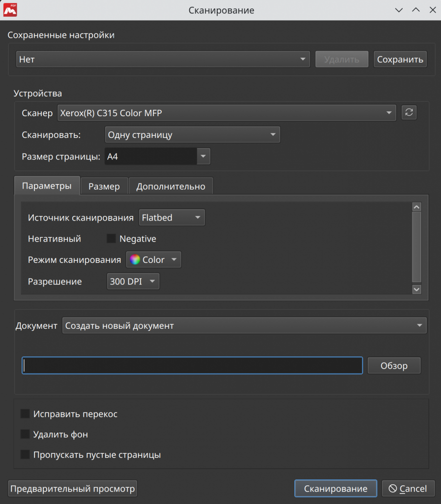441x504 pixels.
Task: Click the Обзор browse button
Action: tap(394, 366)
